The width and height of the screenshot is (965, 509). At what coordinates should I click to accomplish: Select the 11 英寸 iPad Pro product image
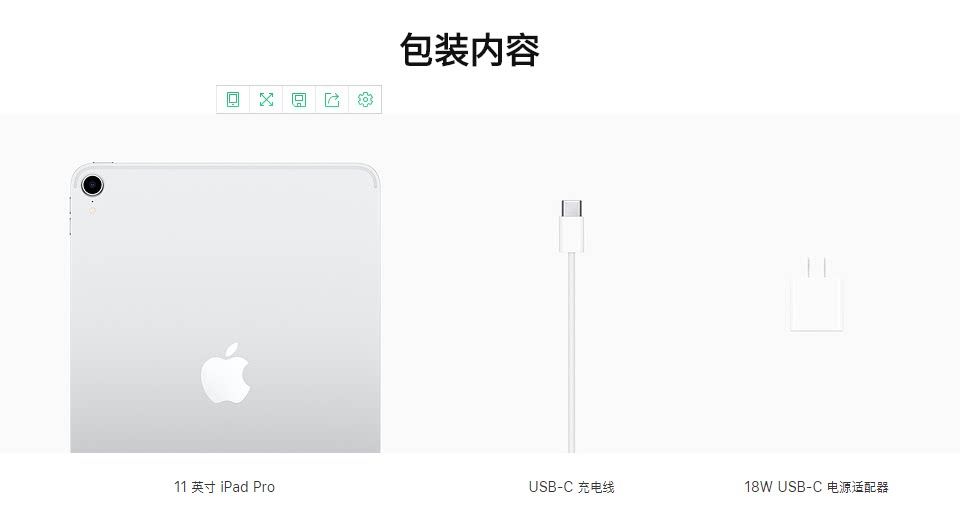coord(225,307)
